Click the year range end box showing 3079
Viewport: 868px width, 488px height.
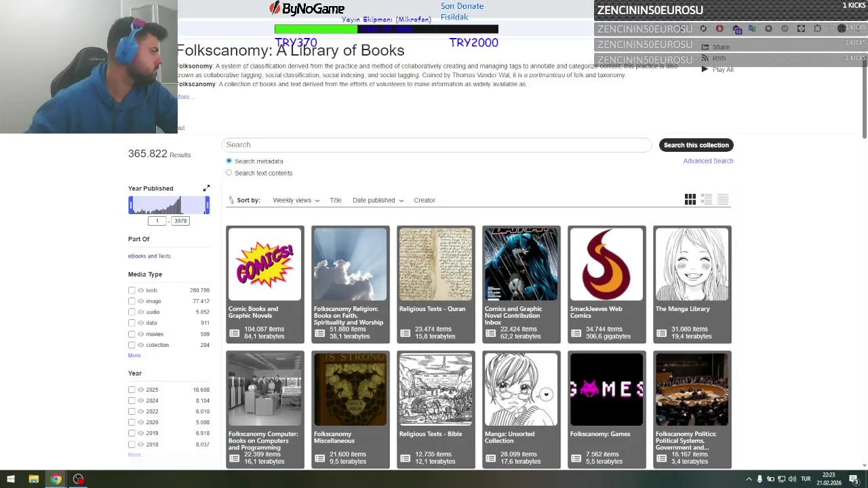[180, 221]
